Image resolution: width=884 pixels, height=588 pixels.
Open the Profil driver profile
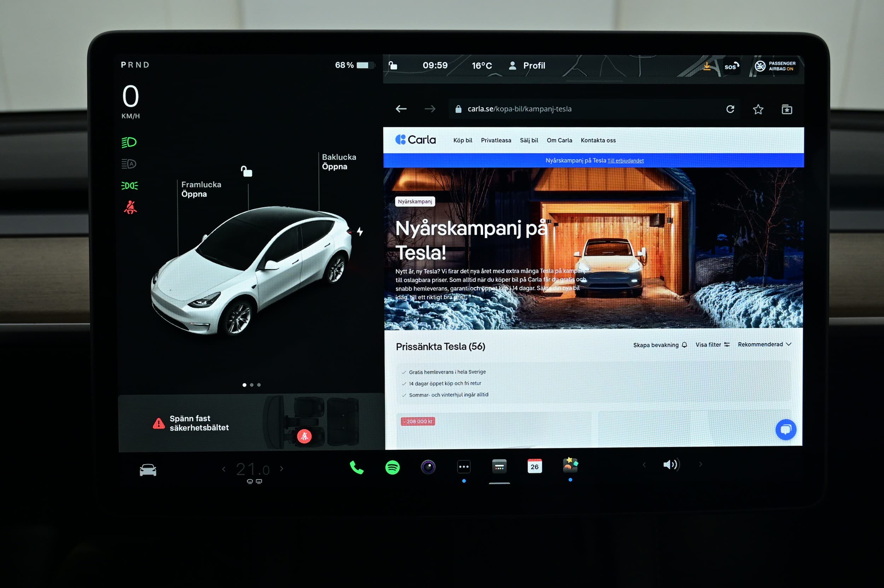click(x=527, y=66)
